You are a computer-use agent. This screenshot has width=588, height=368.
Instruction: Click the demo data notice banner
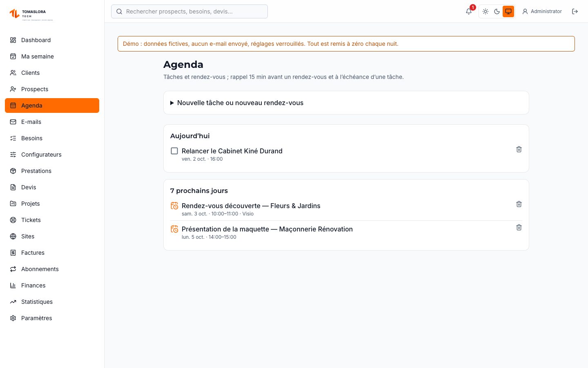point(346,44)
